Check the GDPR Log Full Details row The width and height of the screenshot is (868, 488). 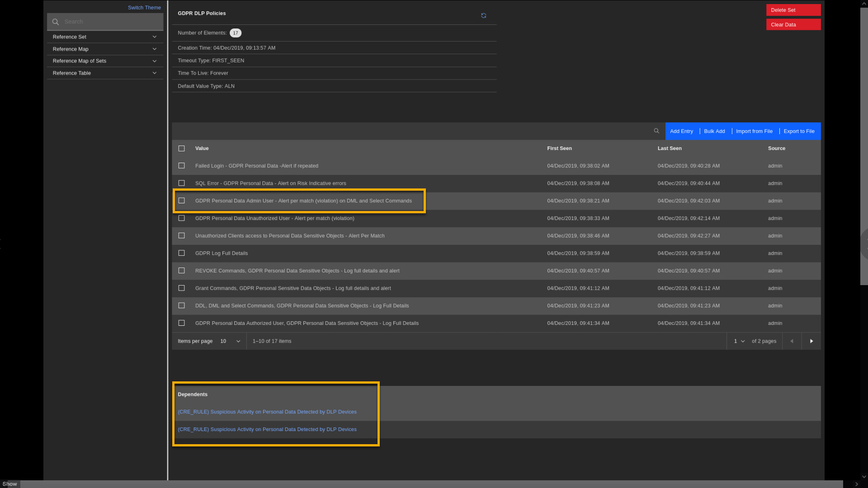[x=181, y=253]
